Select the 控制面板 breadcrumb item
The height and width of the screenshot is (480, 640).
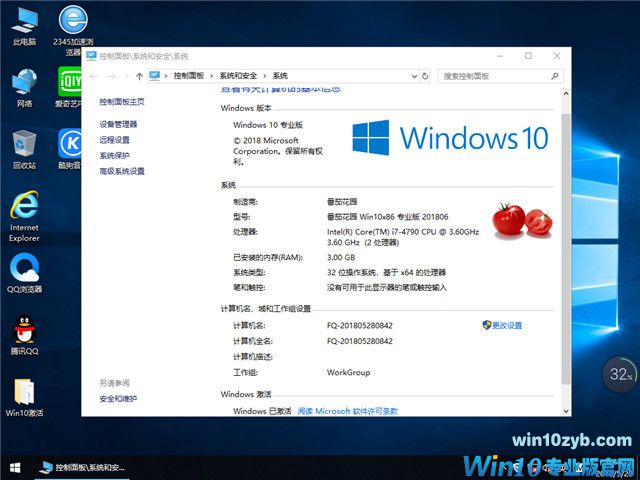point(189,76)
